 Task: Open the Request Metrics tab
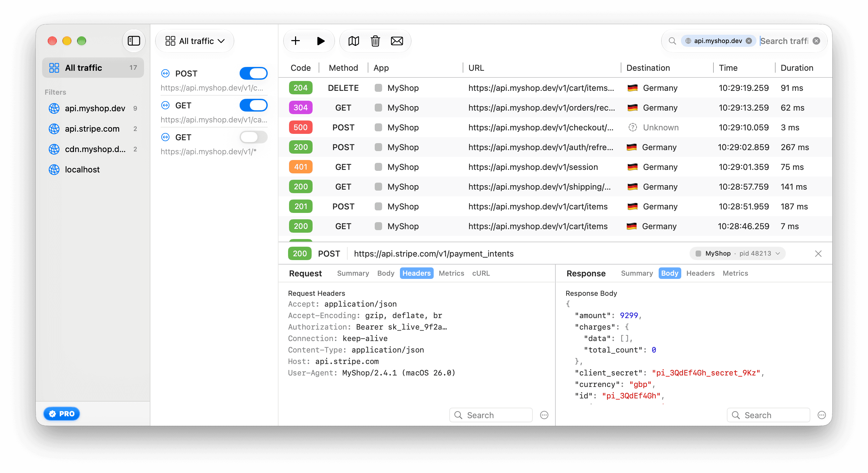click(x=451, y=273)
